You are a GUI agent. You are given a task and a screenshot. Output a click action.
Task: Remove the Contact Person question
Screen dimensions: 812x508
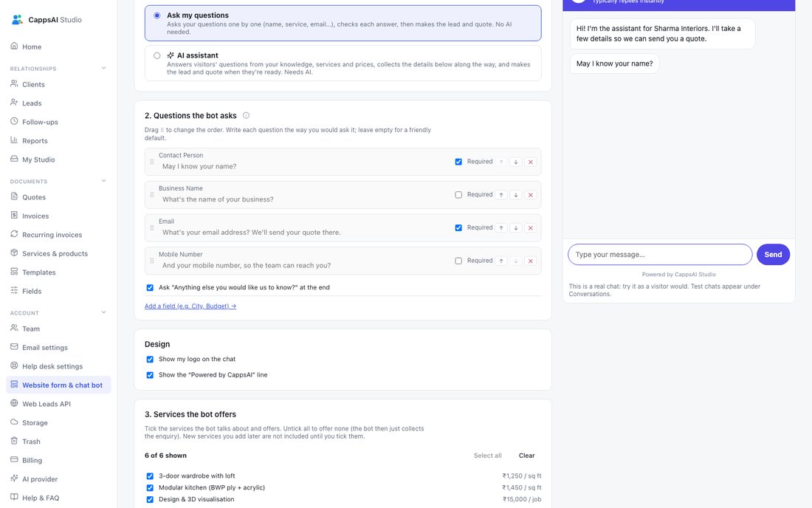[x=530, y=162]
